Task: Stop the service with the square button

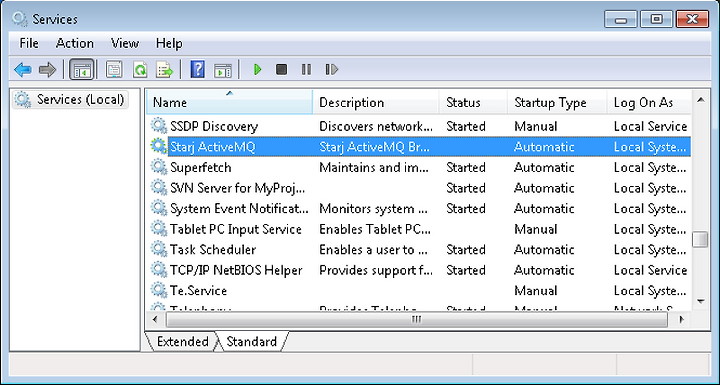Action: click(x=281, y=70)
